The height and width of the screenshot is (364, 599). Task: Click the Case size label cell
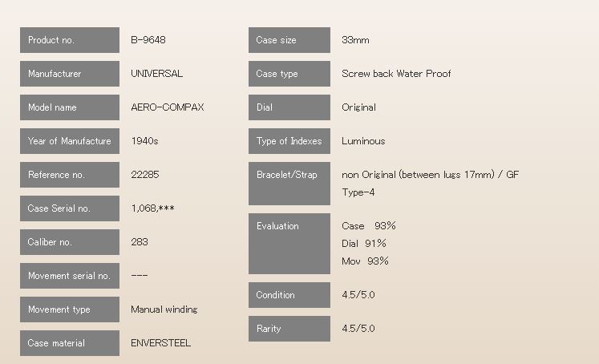point(289,40)
